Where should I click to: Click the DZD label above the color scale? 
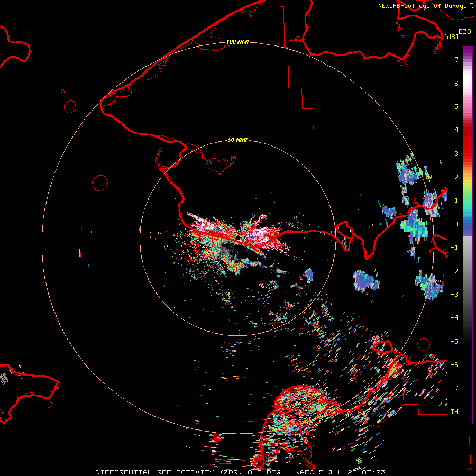[465, 32]
